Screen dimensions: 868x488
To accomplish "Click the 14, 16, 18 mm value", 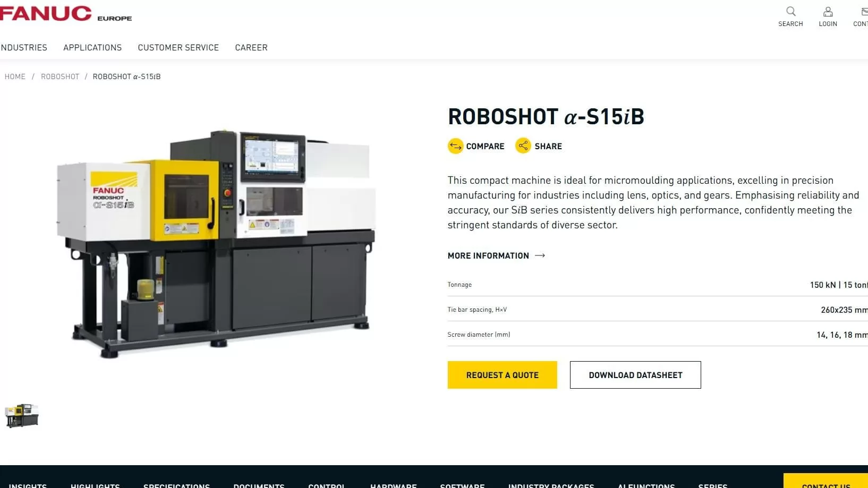I will (x=842, y=335).
